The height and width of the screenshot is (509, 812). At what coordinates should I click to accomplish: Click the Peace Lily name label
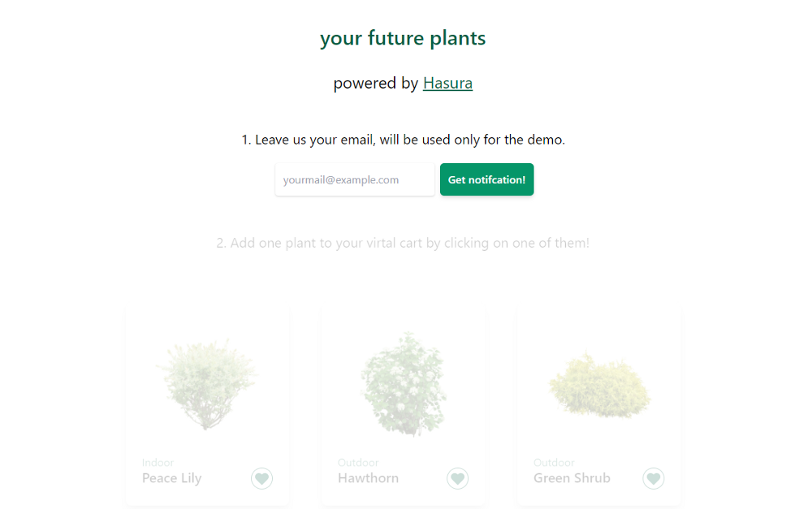tap(172, 478)
